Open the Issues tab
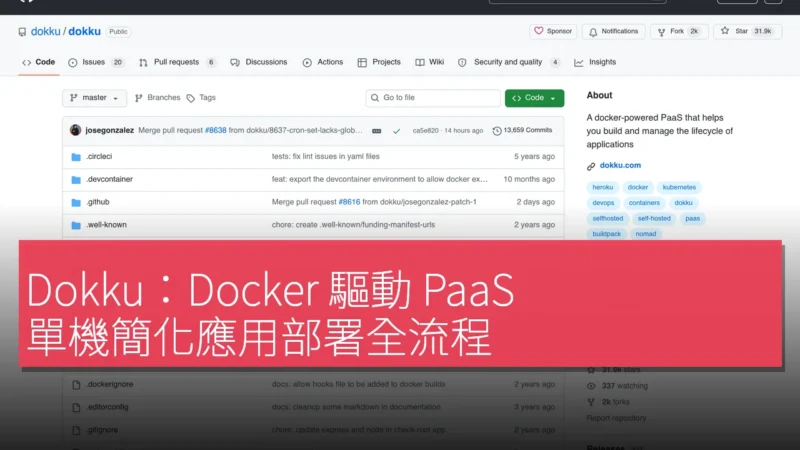The width and height of the screenshot is (800, 450). [x=95, y=62]
